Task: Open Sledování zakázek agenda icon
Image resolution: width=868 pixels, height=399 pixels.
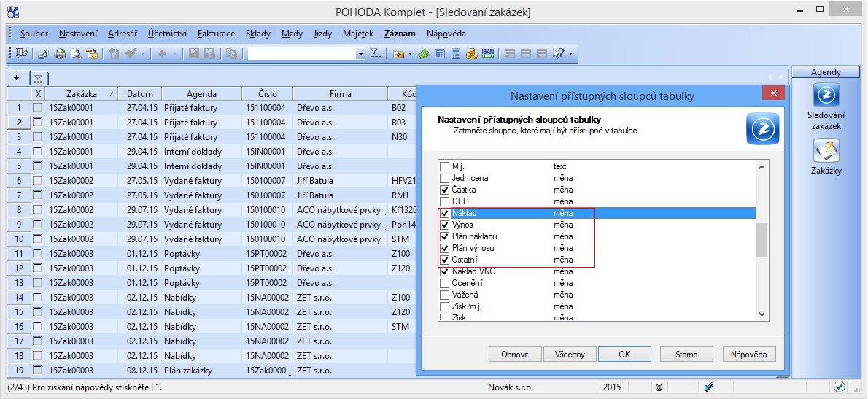Action: (x=826, y=95)
